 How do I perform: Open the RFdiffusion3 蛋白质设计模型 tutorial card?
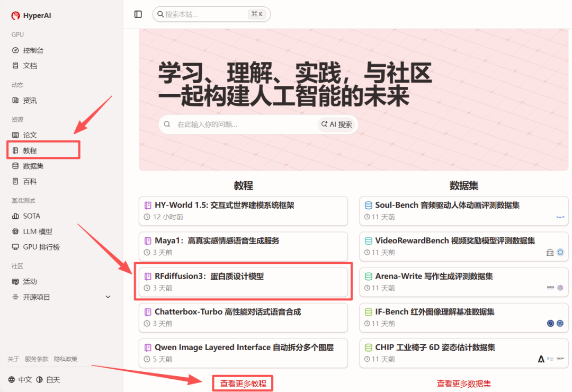click(x=243, y=281)
